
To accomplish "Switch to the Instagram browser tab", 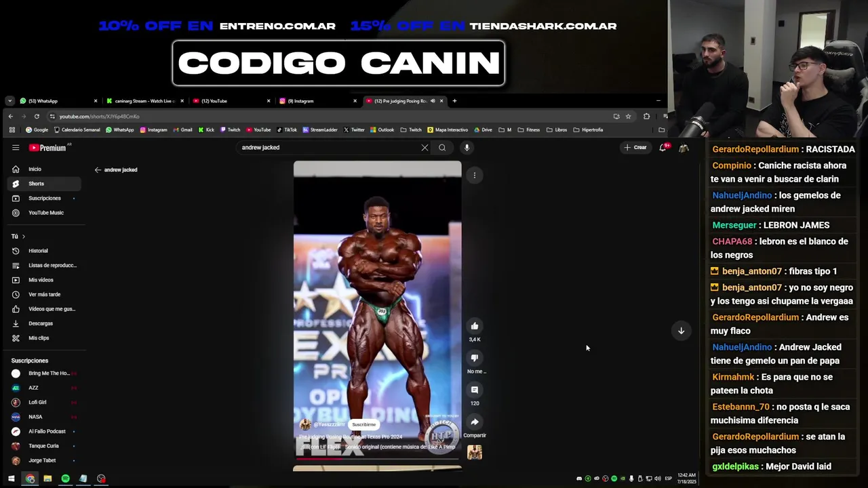I will [x=317, y=101].
